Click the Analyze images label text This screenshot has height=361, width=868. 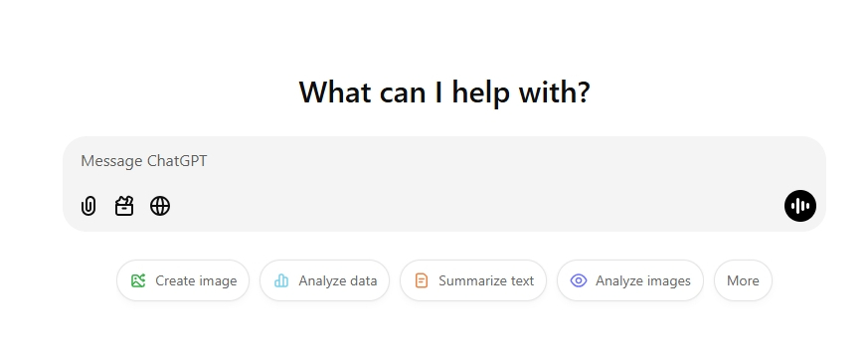tap(643, 281)
